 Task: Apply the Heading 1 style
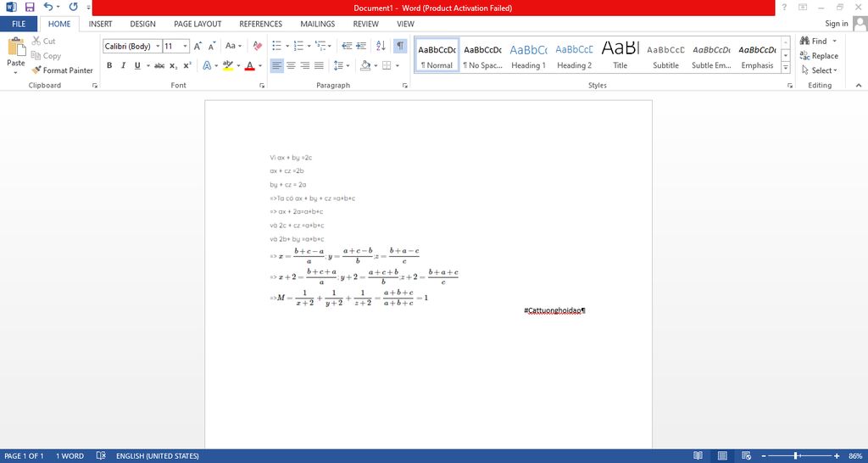pyautogui.click(x=528, y=55)
